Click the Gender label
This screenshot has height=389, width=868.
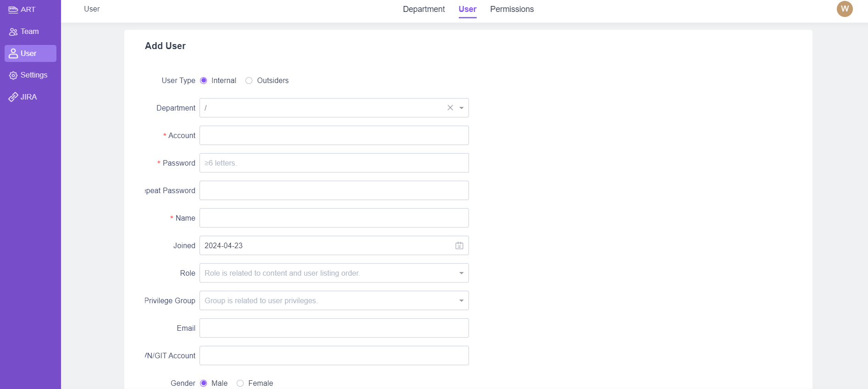(x=183, y=383)
